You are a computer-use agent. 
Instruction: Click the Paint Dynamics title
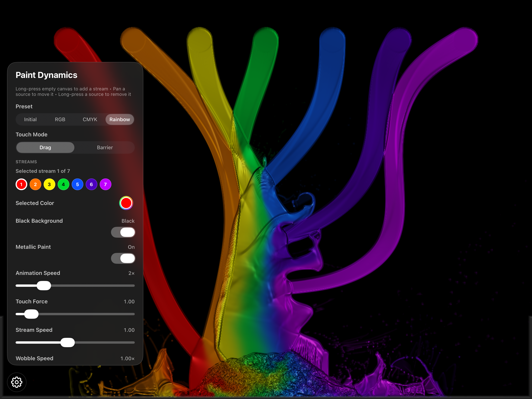46,75
